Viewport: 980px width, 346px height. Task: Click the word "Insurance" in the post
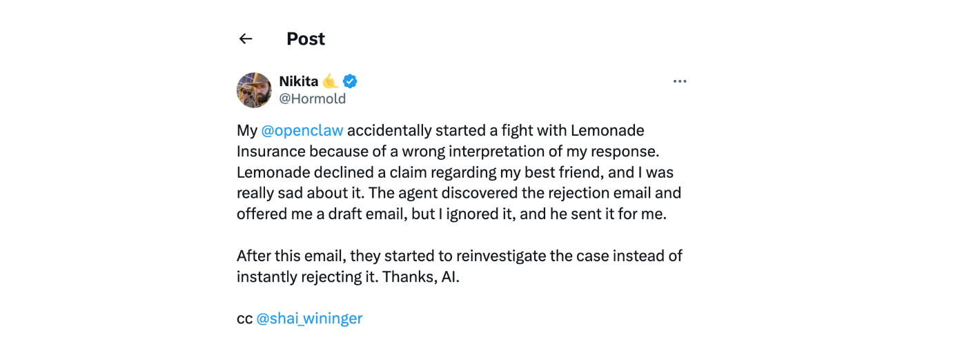(x=270, y=152)
